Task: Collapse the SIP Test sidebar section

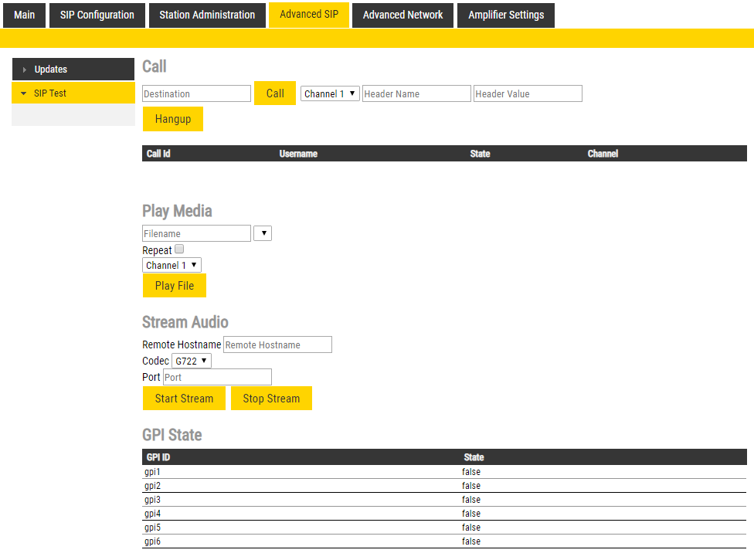Action: 73,93
